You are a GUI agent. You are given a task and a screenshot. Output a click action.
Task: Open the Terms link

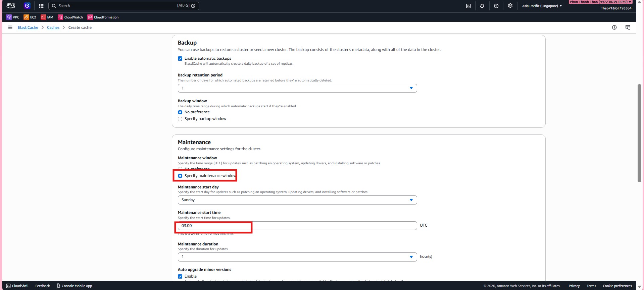pos(591,286)
